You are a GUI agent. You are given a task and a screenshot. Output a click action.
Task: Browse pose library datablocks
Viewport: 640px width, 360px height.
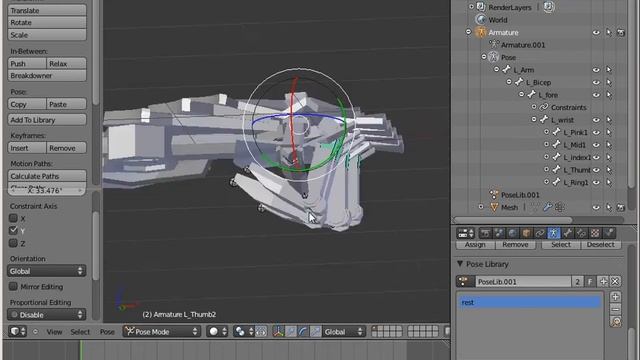point(465,281)
